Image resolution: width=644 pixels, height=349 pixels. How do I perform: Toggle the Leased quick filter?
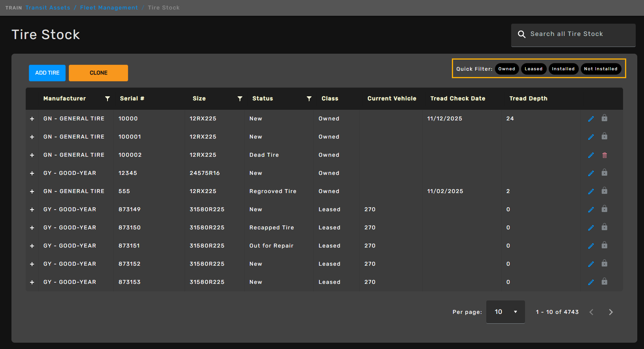pyautogui.click(x=533, y=69)
